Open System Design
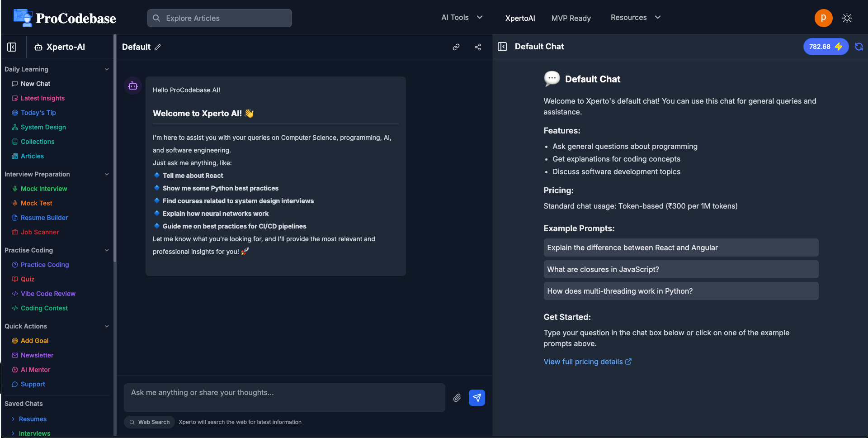868x438 pixels. coord(39,127)
